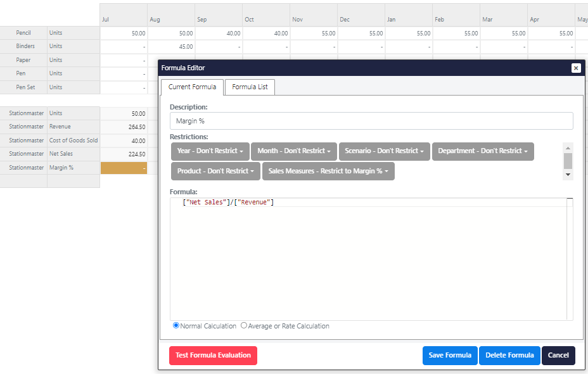
Task: Open the Year restriction dropdown
Action: (x=210, y=151)
